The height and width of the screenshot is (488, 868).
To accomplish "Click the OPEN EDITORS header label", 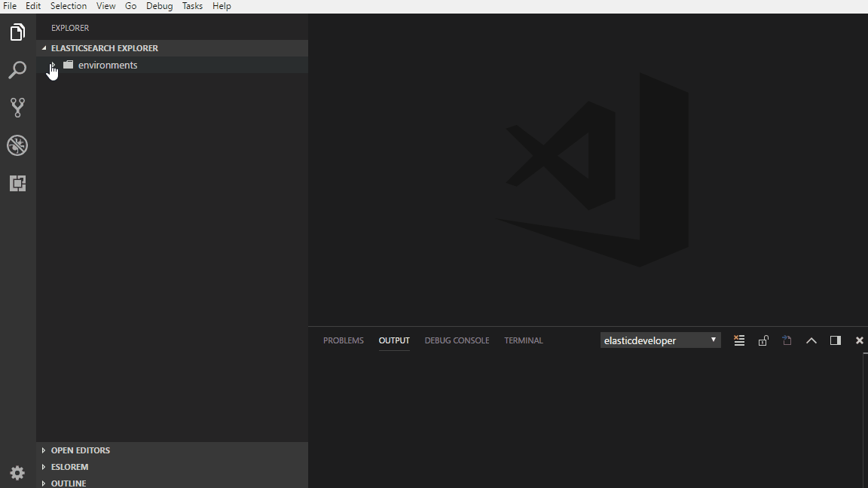I will pos(81,450).
